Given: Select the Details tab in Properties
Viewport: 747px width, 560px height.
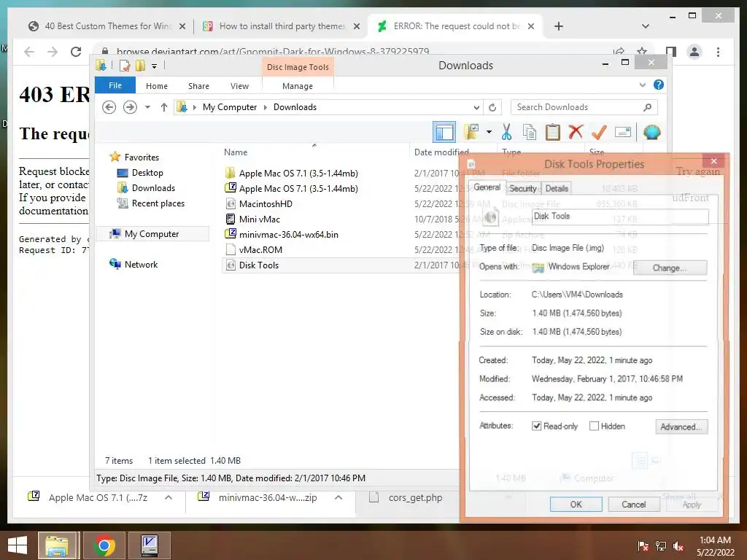Looking at the screenshot, I should pyautogui.click(x=557, y=189).
